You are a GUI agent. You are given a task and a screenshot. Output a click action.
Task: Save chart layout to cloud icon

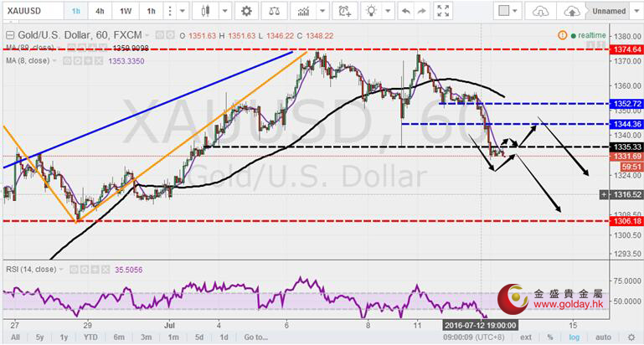pyautogui.click(x=571, y=11)
